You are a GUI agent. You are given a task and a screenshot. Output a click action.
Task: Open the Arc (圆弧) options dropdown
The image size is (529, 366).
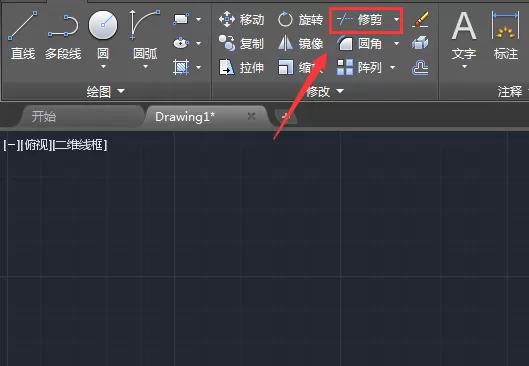[145, 66]
